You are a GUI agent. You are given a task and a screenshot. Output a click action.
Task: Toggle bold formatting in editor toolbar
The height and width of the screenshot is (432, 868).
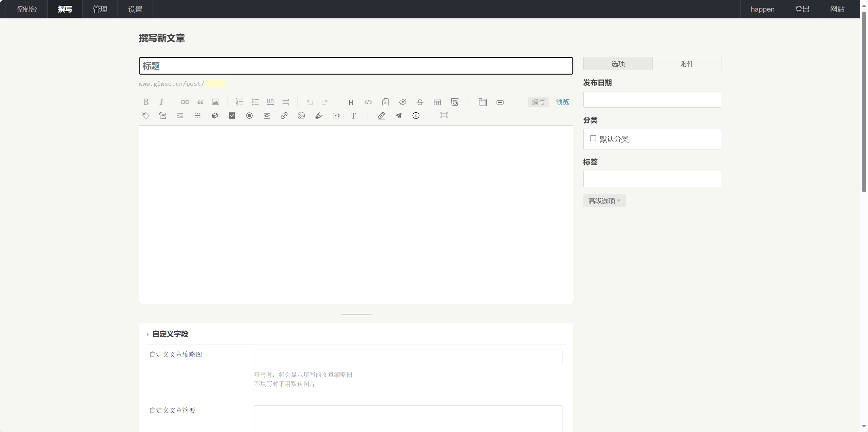click(146, 102)
